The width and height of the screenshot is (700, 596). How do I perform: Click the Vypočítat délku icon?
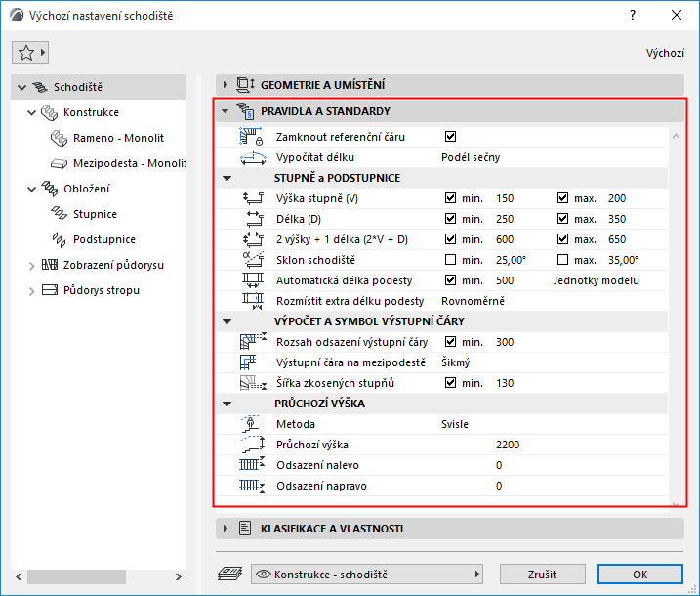253,157
